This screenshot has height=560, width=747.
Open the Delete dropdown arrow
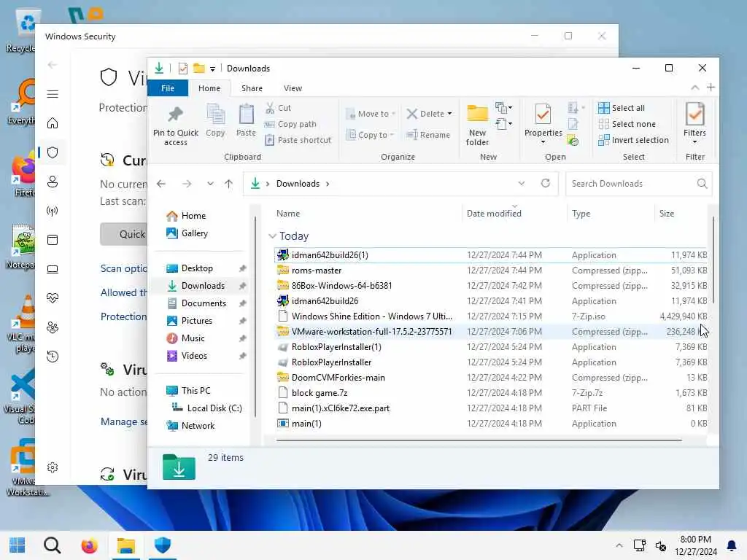[449, 114]
